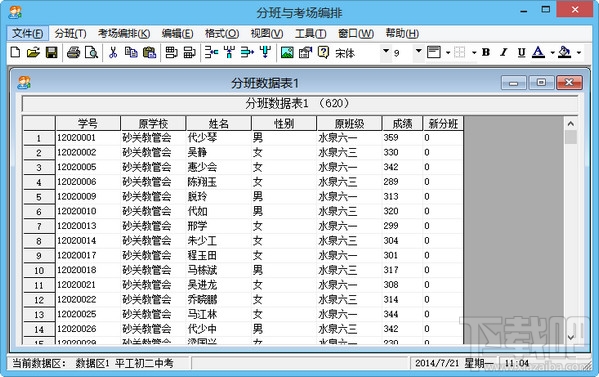Toggle Italic formatting
This screenshot has height=377, width=599.
click(x=504, y=52)
